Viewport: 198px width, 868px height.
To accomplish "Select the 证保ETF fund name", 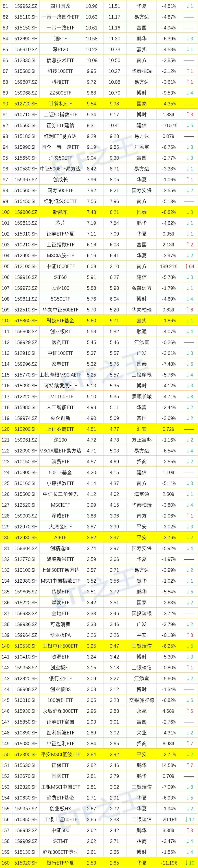I will coord(60,765).
